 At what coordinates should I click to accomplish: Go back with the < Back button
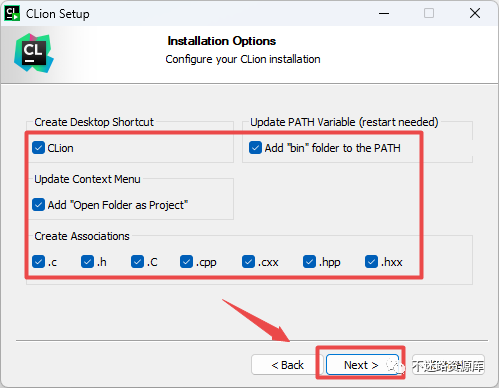coord(287,365)
